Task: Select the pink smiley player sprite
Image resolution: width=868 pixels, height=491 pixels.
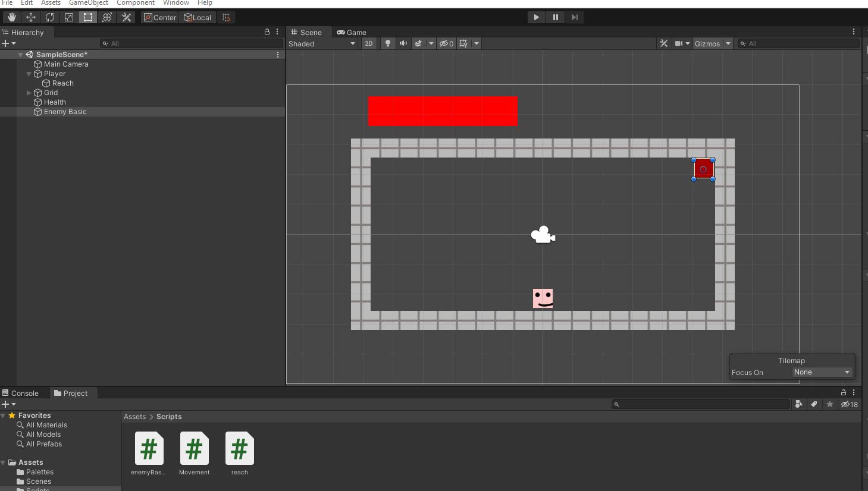Action: tap(543, 298)
